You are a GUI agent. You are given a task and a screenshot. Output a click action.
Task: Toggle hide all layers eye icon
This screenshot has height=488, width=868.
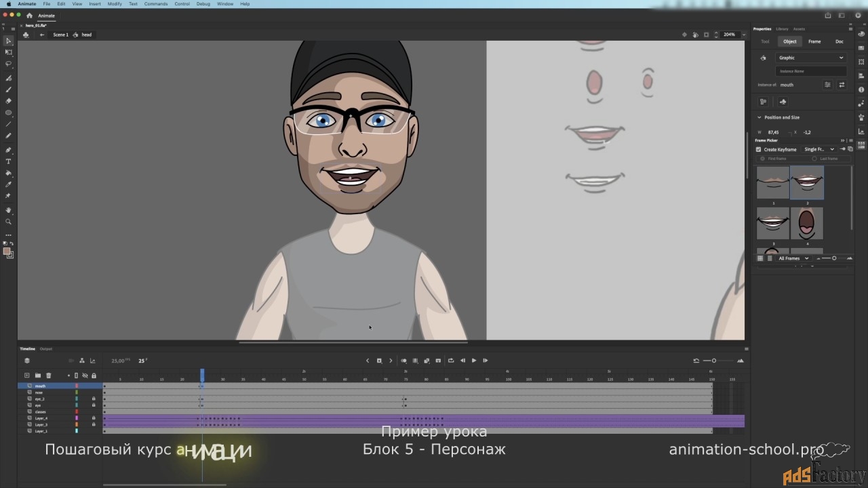coord(85,375)
